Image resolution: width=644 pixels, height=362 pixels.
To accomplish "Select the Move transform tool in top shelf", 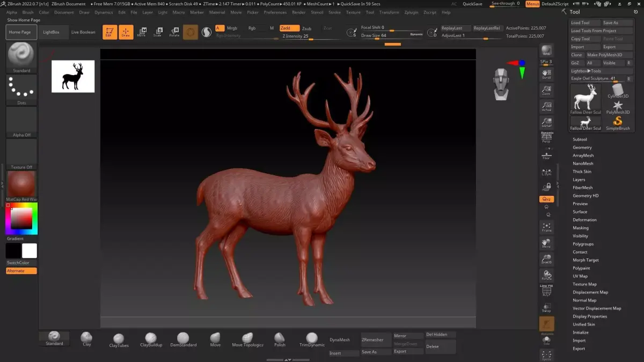I will point(142,32).
